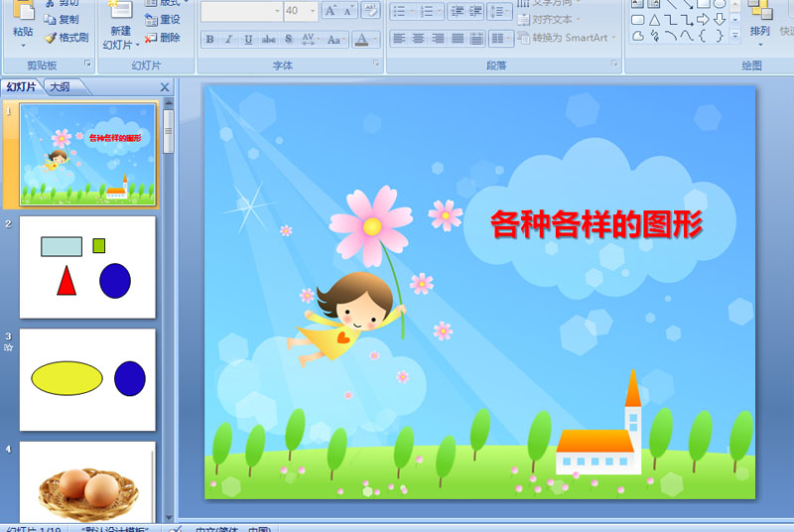Click Convert to SmartArt button
The height and width of the screenshot is (532, 794).
point(567,38)
